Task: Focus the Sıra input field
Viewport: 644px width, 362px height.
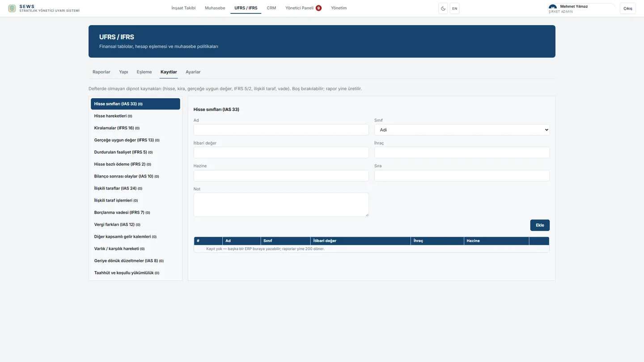Action: coord(462,176)
